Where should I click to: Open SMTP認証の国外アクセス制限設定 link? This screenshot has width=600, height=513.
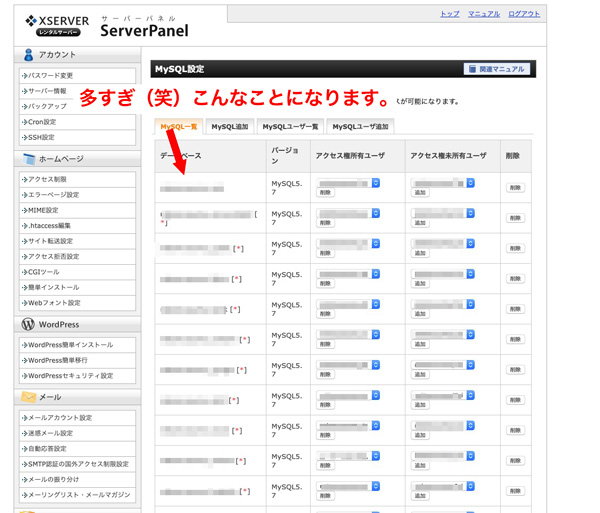pos(77,464)
